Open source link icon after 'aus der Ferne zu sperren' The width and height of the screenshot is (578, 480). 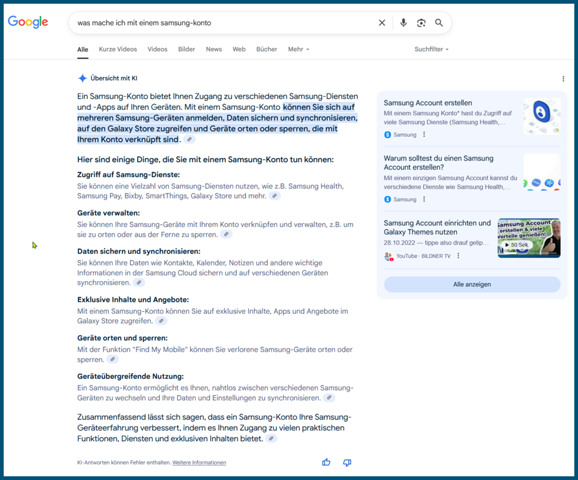coord(226,234)
